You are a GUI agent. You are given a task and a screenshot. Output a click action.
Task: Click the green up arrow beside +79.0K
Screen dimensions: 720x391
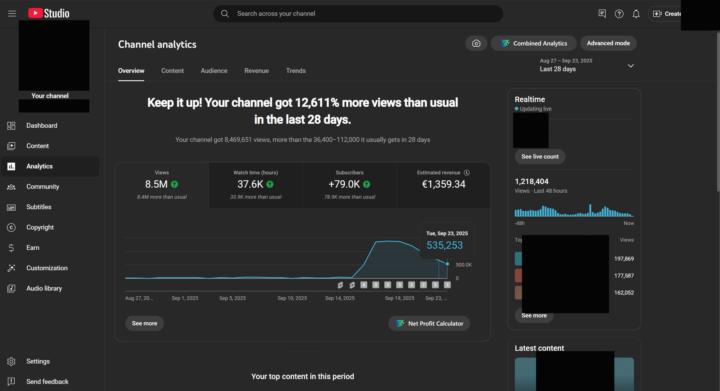366,184
